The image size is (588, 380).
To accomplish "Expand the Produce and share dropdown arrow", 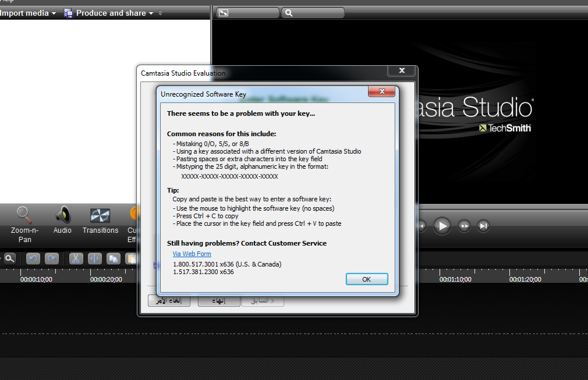I will click(x=151, y=13).
